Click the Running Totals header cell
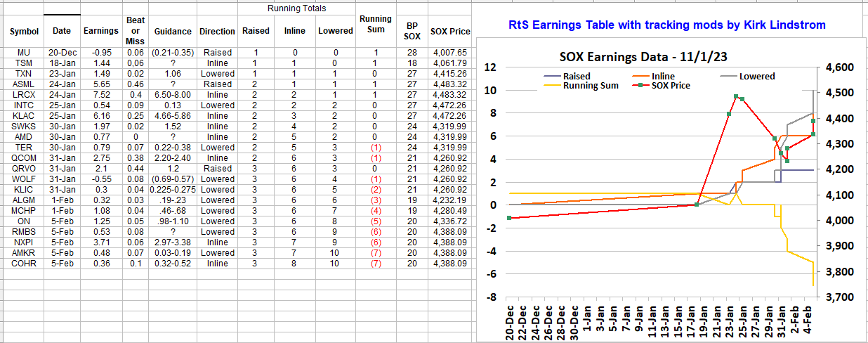 coord(296,8)
